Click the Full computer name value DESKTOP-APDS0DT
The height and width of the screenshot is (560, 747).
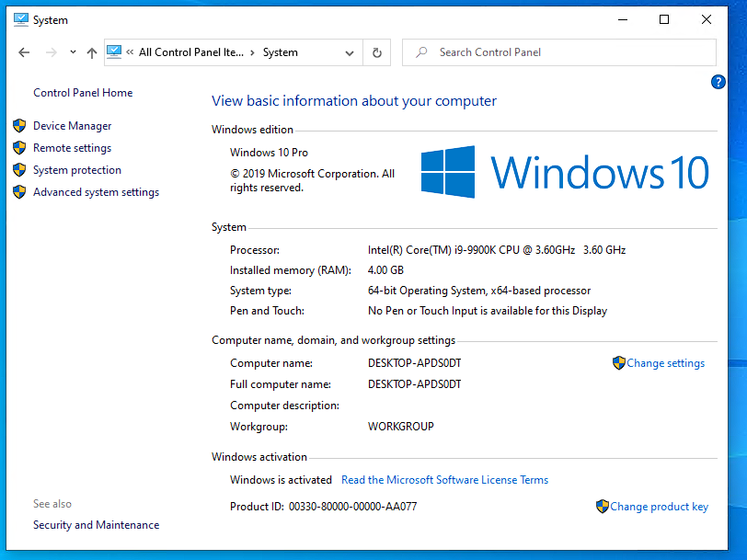[x=415, y=384]
